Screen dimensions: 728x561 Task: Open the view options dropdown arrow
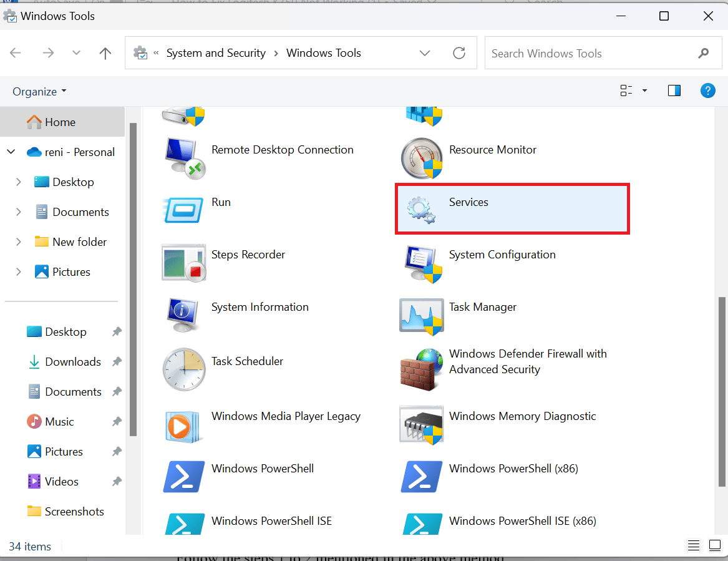[x=644, y=90]
